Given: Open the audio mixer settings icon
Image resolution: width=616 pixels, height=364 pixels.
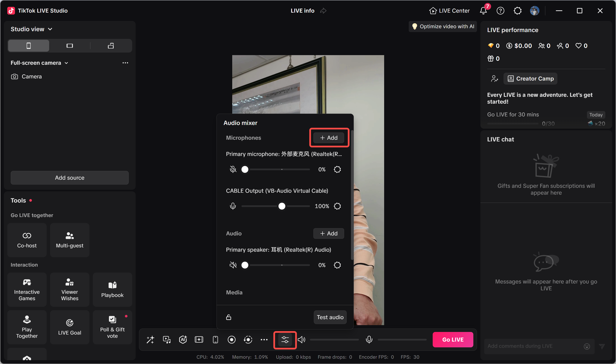Looking at the screenshot, I should [285, 340].
